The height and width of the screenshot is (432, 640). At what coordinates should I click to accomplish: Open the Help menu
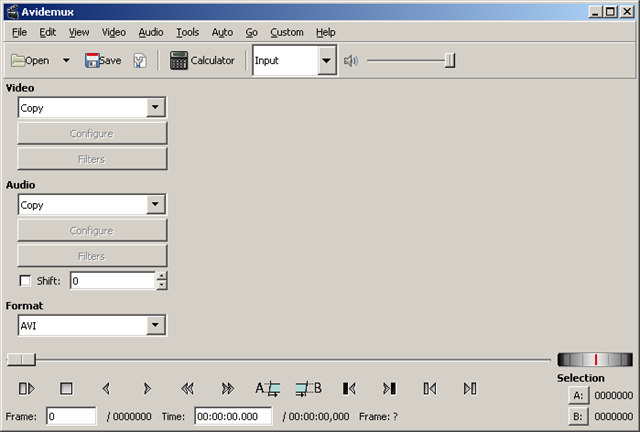[x=325, y=32]
